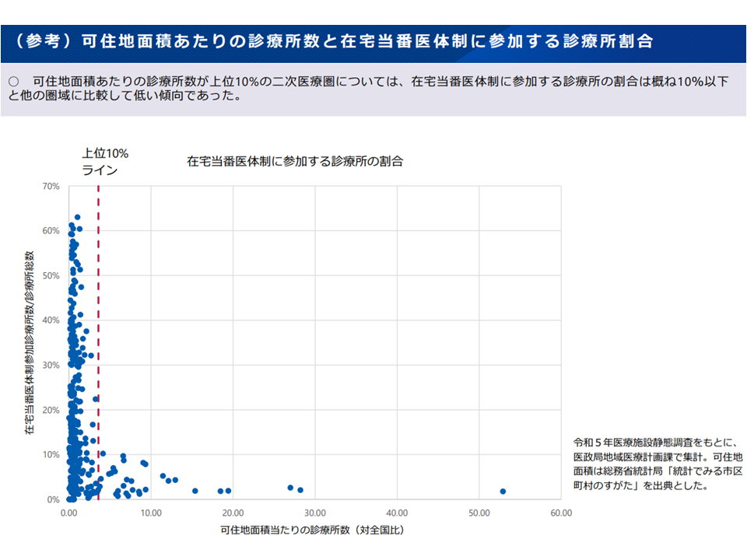Viewport: 747px width, 560px height.
Task: Click the 30% y-axis tick label
Action: point(51,365)
